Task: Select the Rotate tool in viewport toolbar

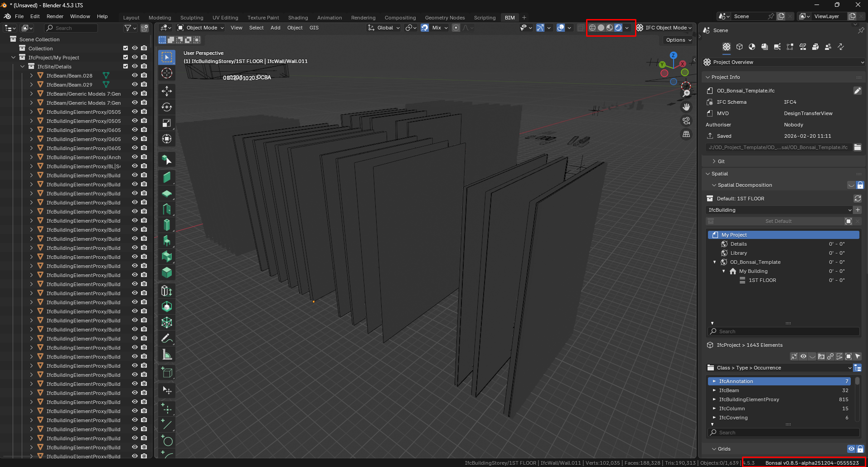Action: point(167,107)
